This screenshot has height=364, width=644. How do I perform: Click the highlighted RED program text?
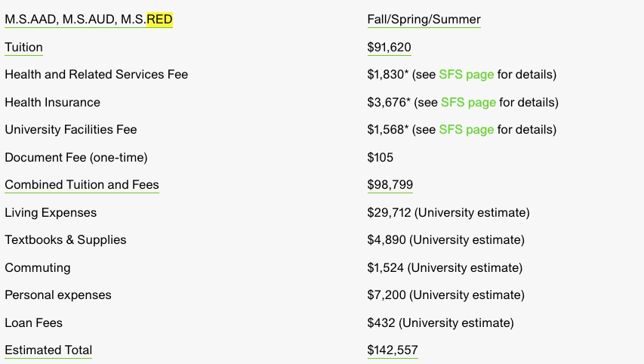(160, 20)
